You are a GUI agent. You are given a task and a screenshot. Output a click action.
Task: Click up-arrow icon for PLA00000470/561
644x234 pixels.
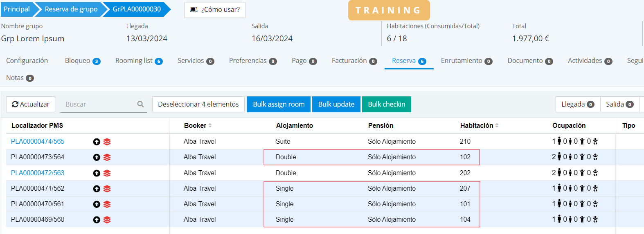[x=97, y=204]
